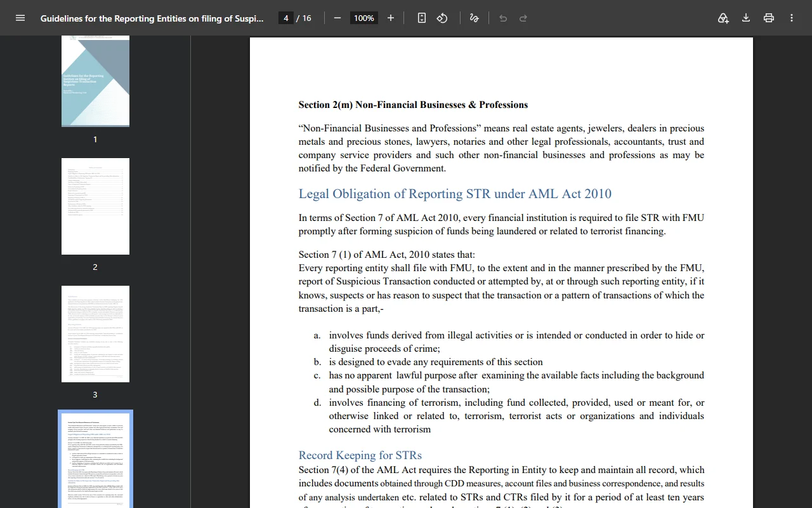Toggle the sidebar menu hamburger icon
Screen dimensions: 812x508
pyautogui.click(x=20, y=18)
